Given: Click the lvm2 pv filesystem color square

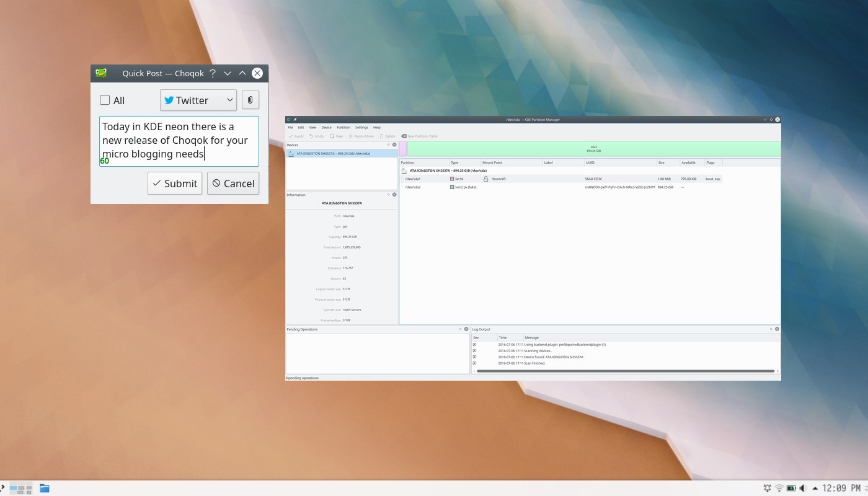Looking at the screenshot, I should click(x=452, y=187).
